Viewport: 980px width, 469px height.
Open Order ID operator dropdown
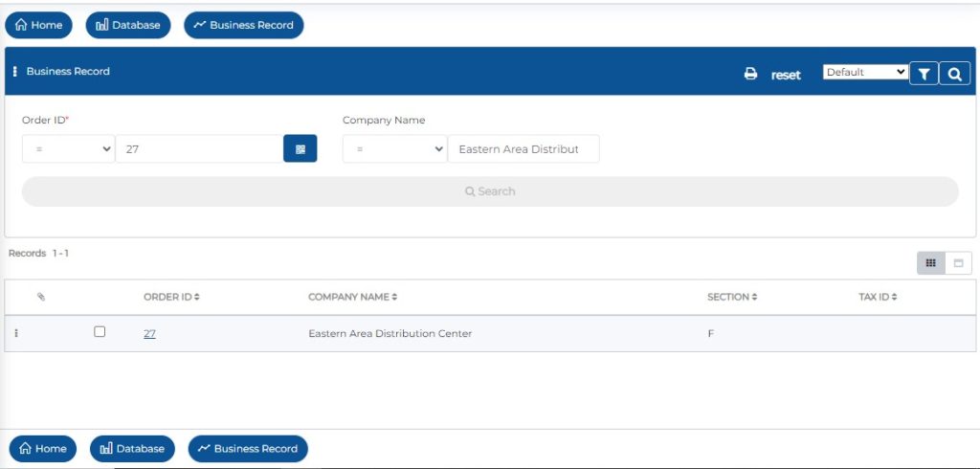pos(68,148)
